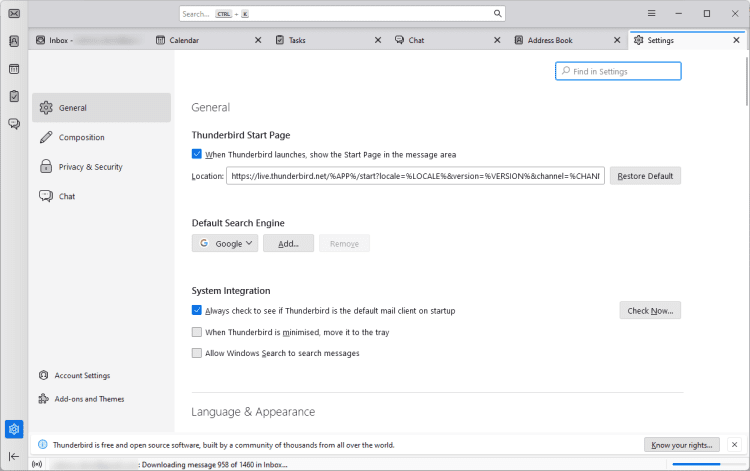This screenshot has height=471, width=750.
Task: Click the Downloading message status text
Action: click(214, 464)
